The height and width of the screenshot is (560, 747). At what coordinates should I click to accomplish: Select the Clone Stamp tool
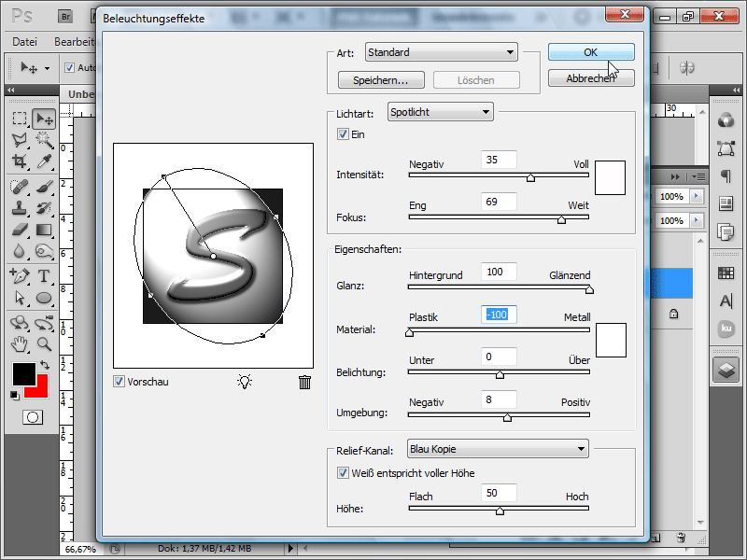pos(20,208)
